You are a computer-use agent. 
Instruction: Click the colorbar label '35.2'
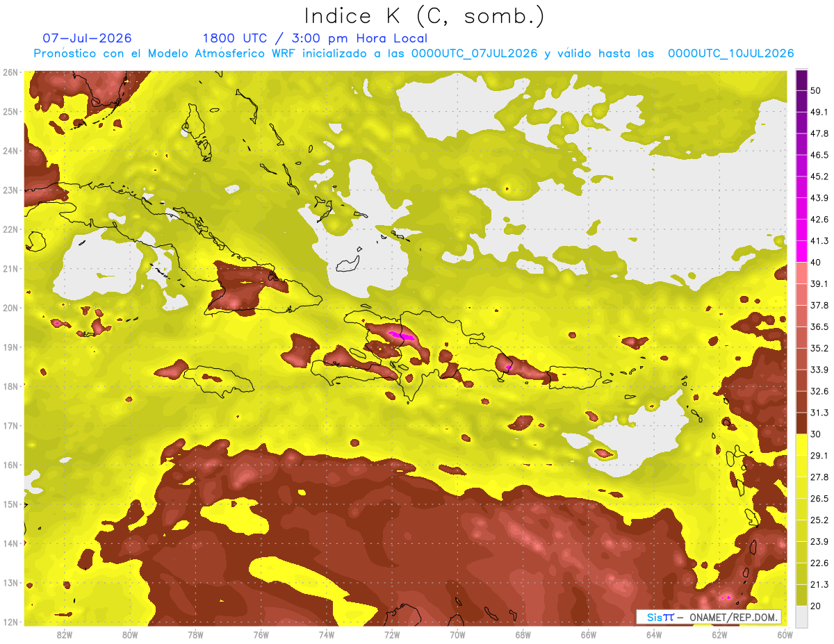tap(819, 348)
